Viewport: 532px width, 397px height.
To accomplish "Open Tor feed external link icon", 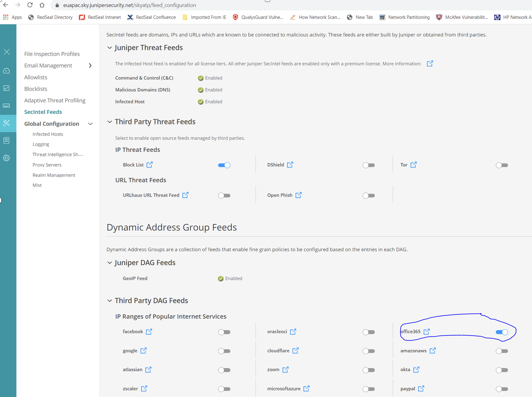I will (x=414, y=164).
